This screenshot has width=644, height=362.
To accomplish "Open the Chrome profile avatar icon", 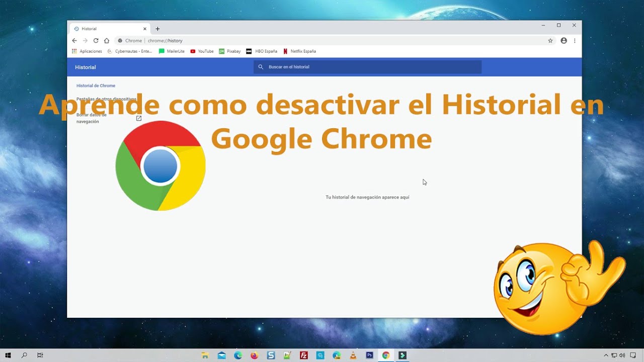I will pyautogui.click(x=563, y=41).
